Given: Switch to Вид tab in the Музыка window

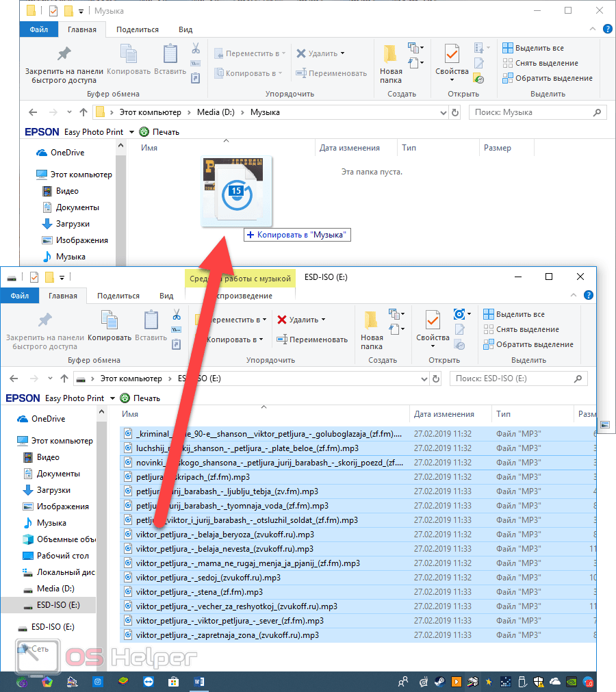Looking at the screenshot, I should (185, 29).
